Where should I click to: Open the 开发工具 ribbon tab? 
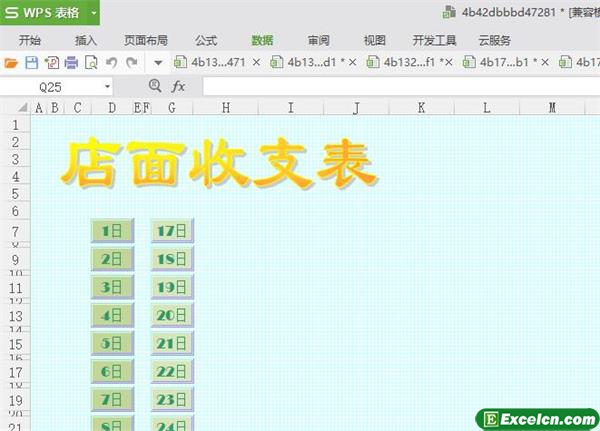point(434,40)
